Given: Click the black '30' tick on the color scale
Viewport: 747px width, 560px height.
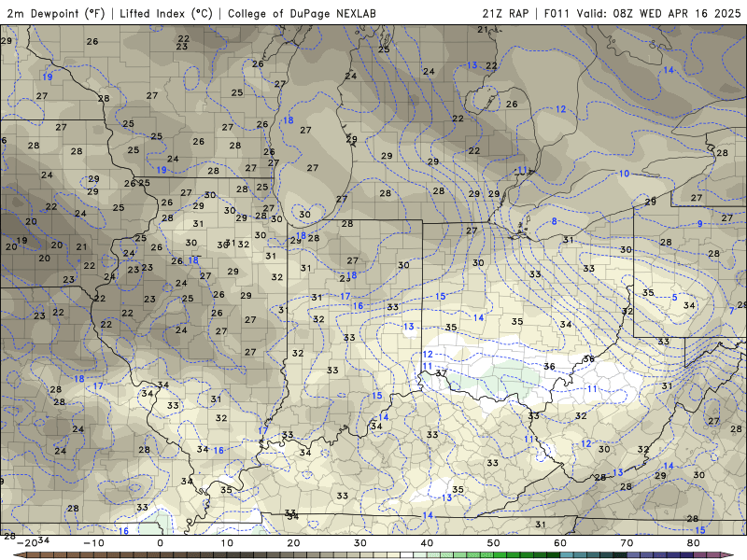Looking at the screenshot, I should click(360, 543).
